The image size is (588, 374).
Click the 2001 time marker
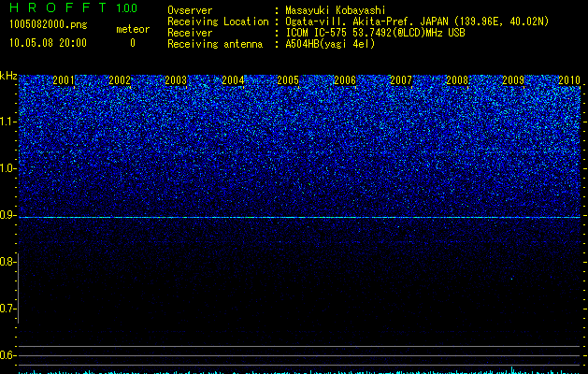point(64,80)
